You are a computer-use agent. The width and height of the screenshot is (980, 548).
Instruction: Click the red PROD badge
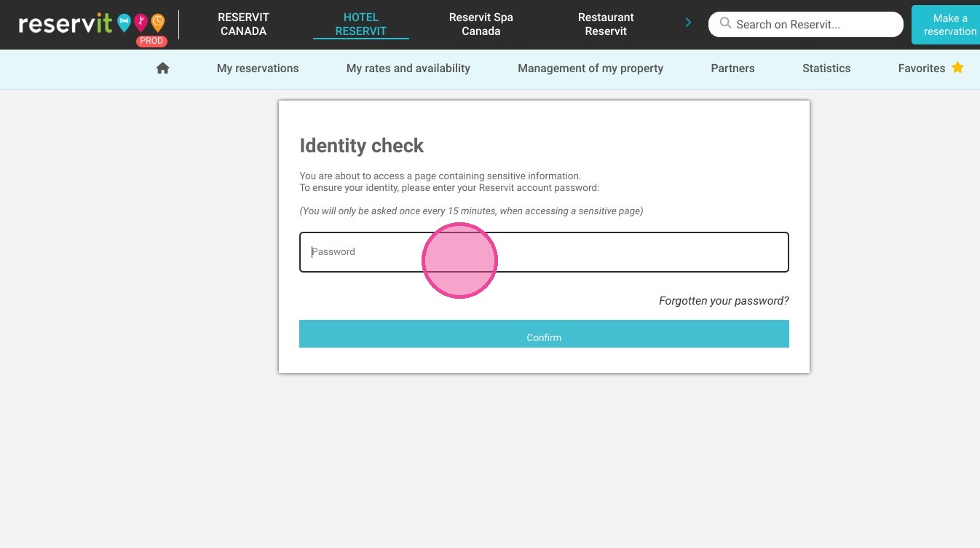[x=151, y=41]
